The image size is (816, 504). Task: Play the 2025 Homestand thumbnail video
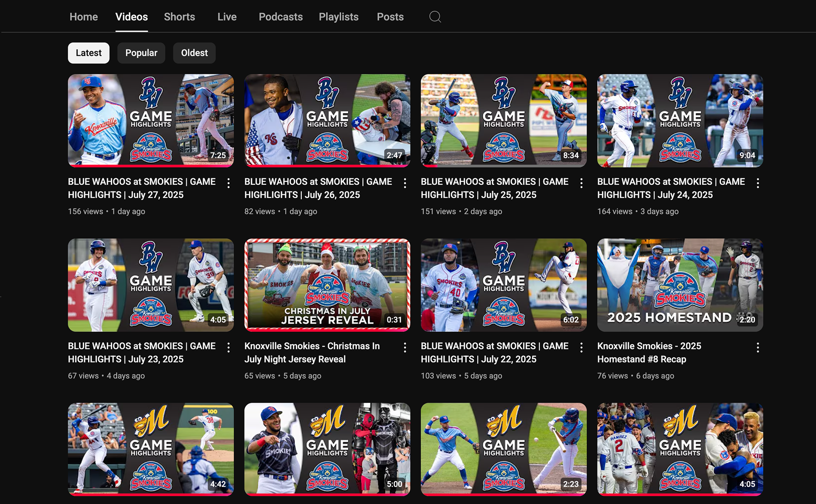[x=680, y=284]
